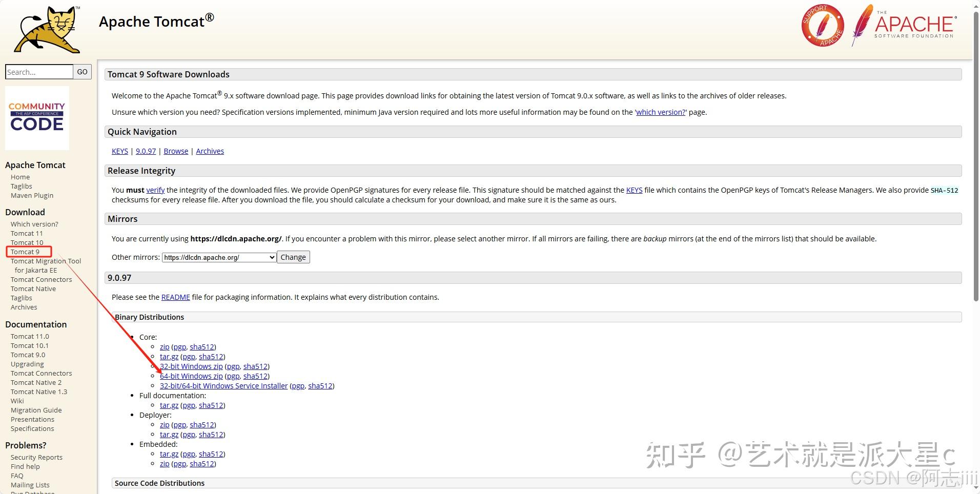Open the Support Apache round badge
This screenshot has height=494, width=980.
tap(823, 26)
